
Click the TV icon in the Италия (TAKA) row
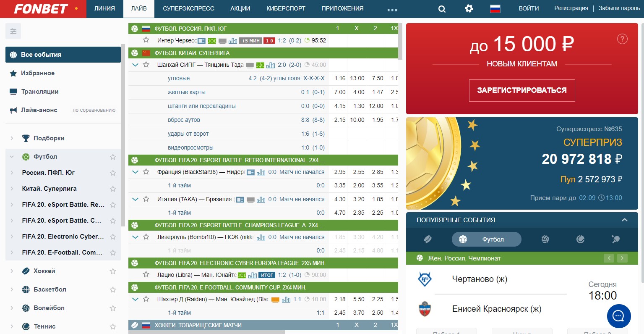(250, 200)
